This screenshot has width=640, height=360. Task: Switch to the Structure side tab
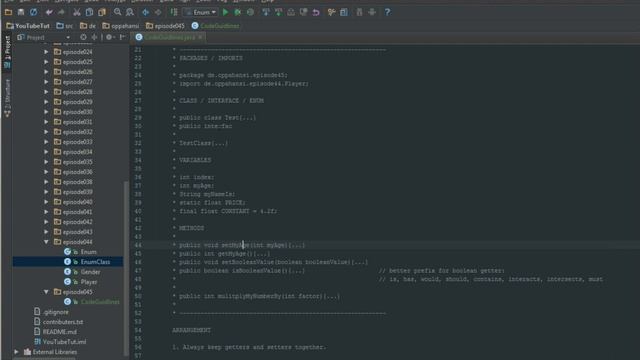(x=7, y=98)
